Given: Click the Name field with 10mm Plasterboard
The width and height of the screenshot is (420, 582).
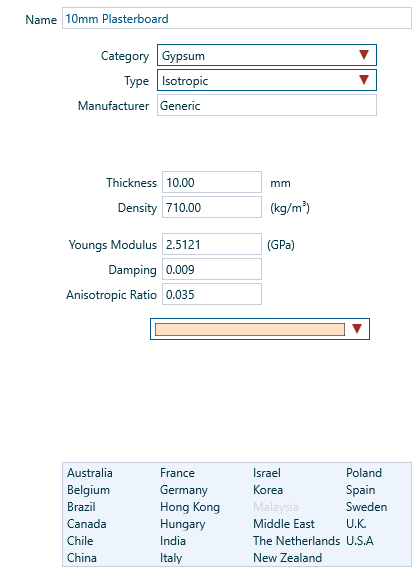Looking at the screenshot, I should coord(237,18).
